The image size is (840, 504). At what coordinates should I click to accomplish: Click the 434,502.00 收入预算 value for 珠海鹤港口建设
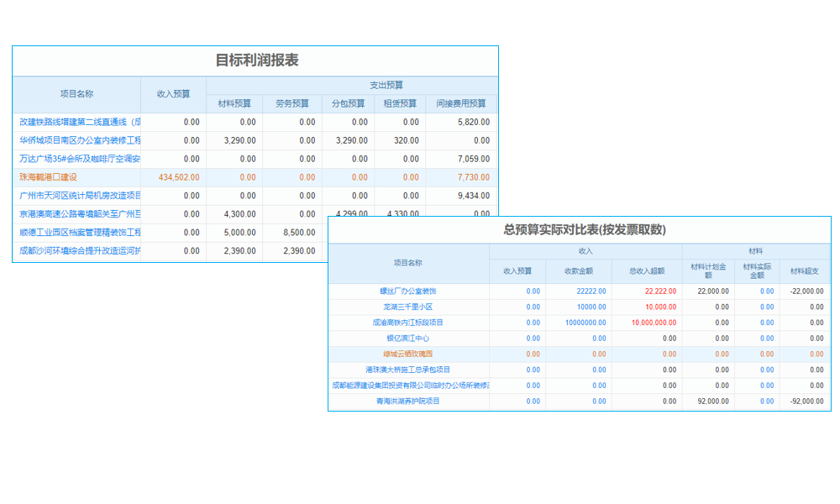coord(179,177)
